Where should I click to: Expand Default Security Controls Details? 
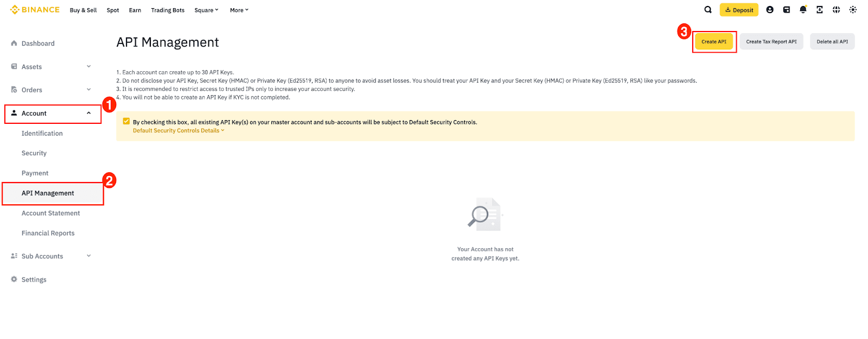tap(178, 130)
